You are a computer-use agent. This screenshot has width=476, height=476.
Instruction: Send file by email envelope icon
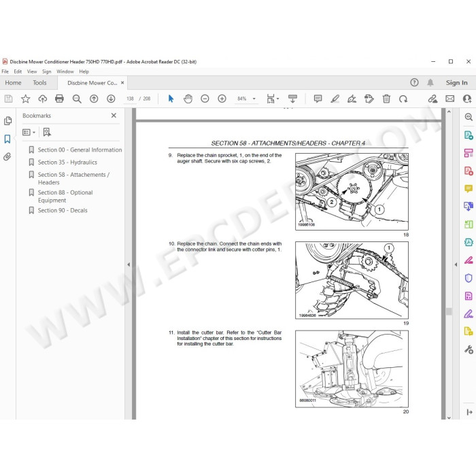pos(450,99)
